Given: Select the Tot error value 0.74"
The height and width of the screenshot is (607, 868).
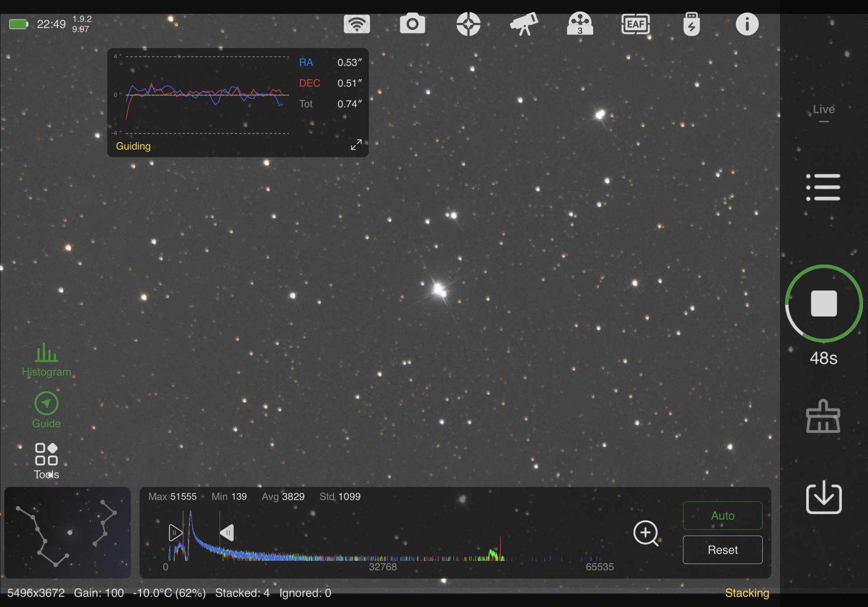Looking at the screenshot, I should click(x=349, y=104).
